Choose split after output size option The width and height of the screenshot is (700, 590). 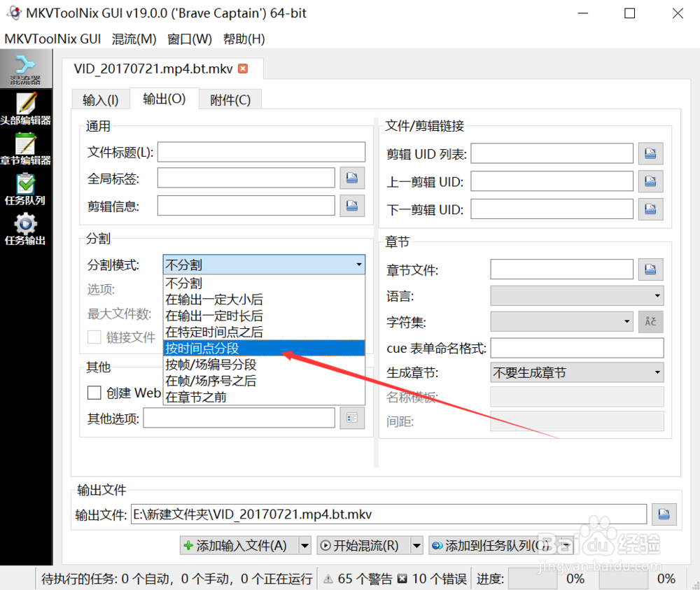click(x=264, y=299)
